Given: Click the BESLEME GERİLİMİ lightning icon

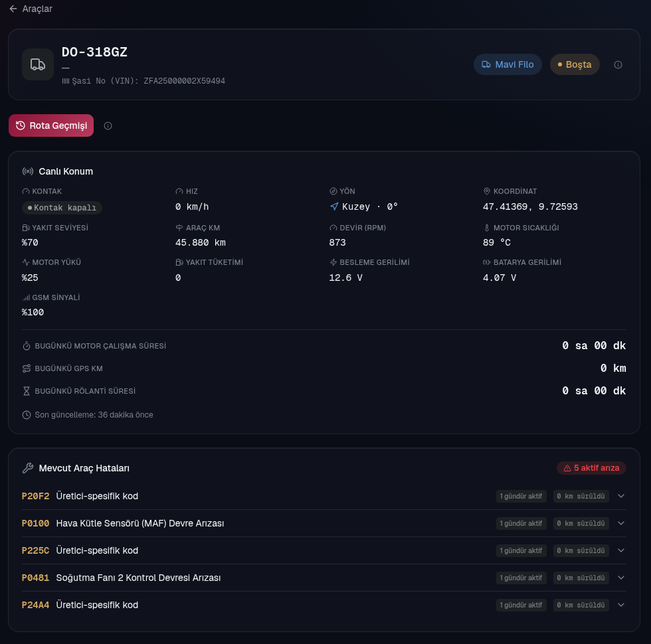Looking at the screenshot, I should coord(333,262).
